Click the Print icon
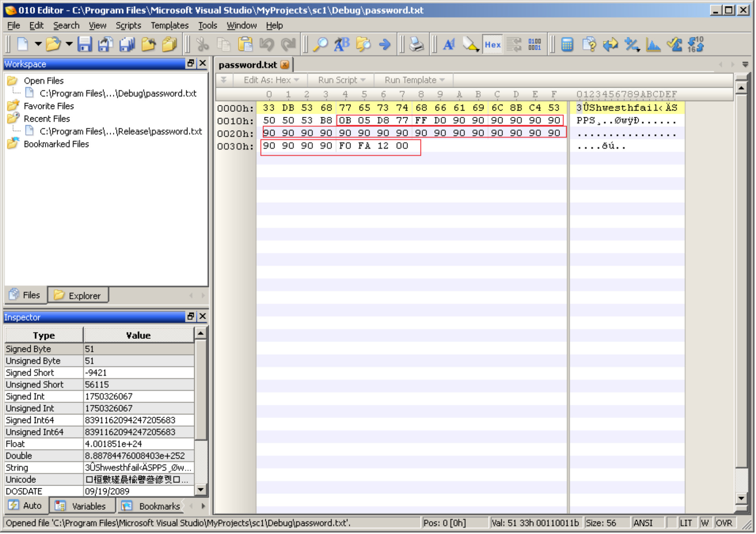Viewport: 756px width, 534px height. [416, 44]
